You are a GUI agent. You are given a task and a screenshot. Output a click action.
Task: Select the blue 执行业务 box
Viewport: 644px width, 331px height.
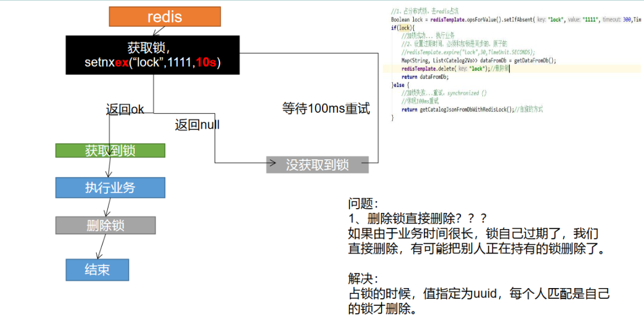(110, 188)
